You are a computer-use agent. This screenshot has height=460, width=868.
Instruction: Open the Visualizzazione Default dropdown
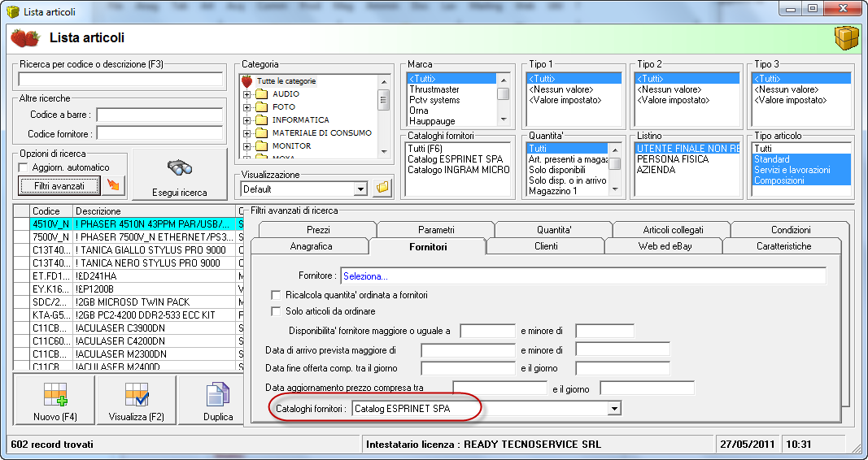[x=361, y=189]
